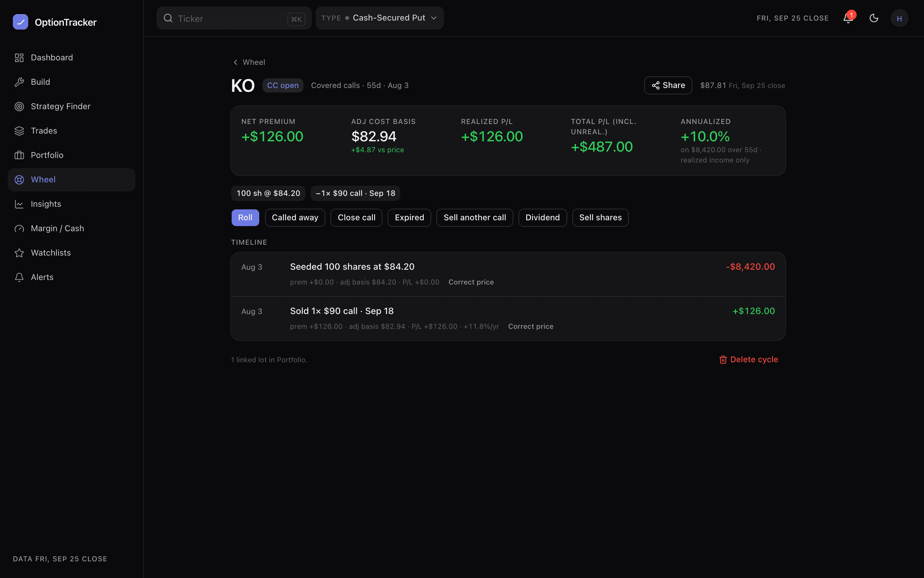Image resolution: width=924 pixels, height=578 pixels.
Task: Click the Share button label
Action: click(x=673, y=85)
